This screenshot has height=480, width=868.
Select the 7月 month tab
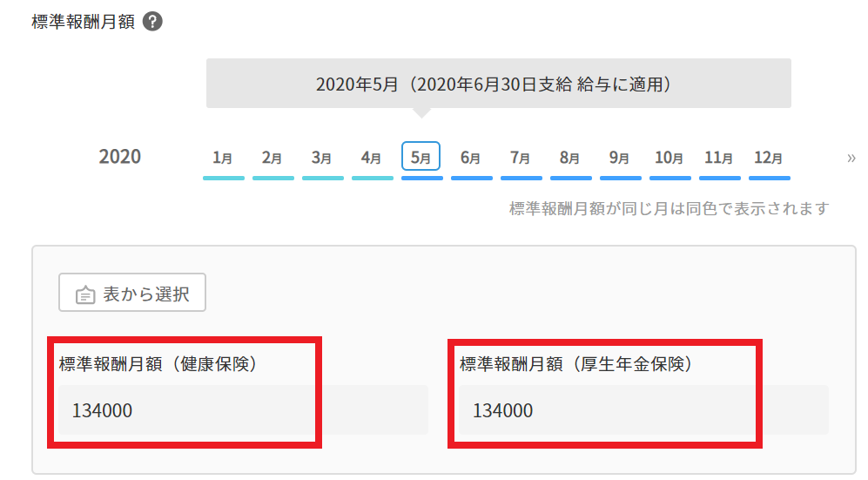coord(521,158)
